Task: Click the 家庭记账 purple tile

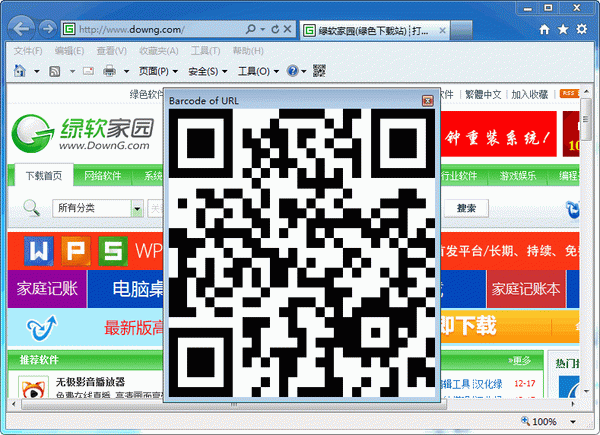Action: coord(47,289)
